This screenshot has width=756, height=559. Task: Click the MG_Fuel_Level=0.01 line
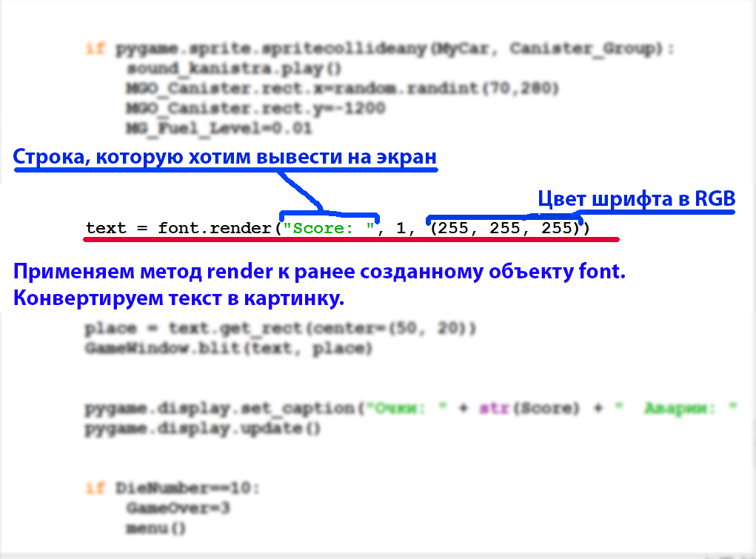pyautogui.click(x=218, y=128)
